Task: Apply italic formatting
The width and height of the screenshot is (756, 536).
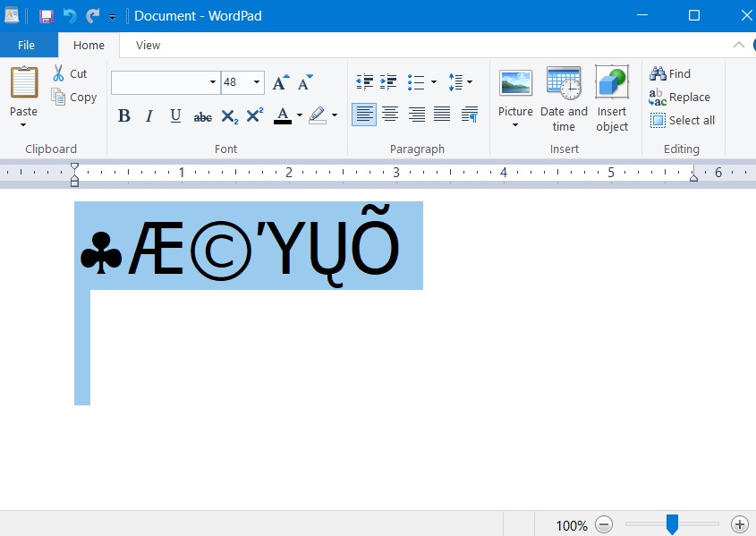Action: (149, 115)
